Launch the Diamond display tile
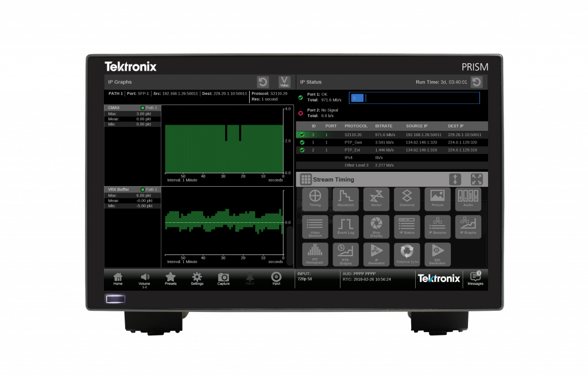The width and height of the screenshot is (588, 378). [x=407, y=199]
